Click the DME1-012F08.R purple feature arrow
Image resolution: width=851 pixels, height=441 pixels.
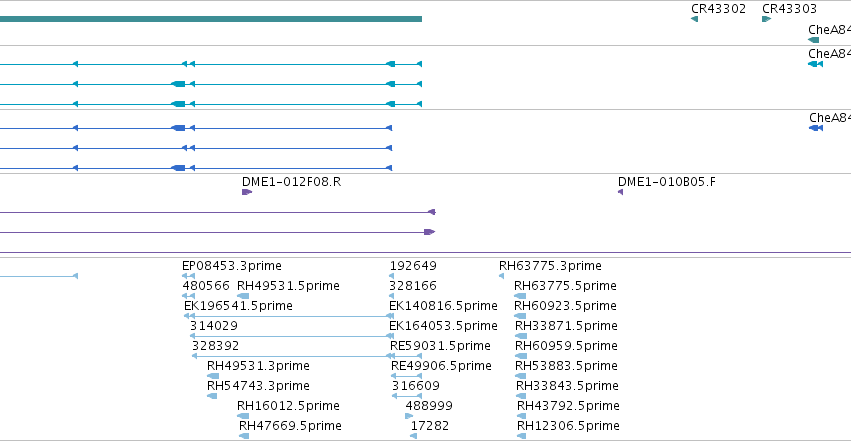pyautogui.click(x=247, y=192)
